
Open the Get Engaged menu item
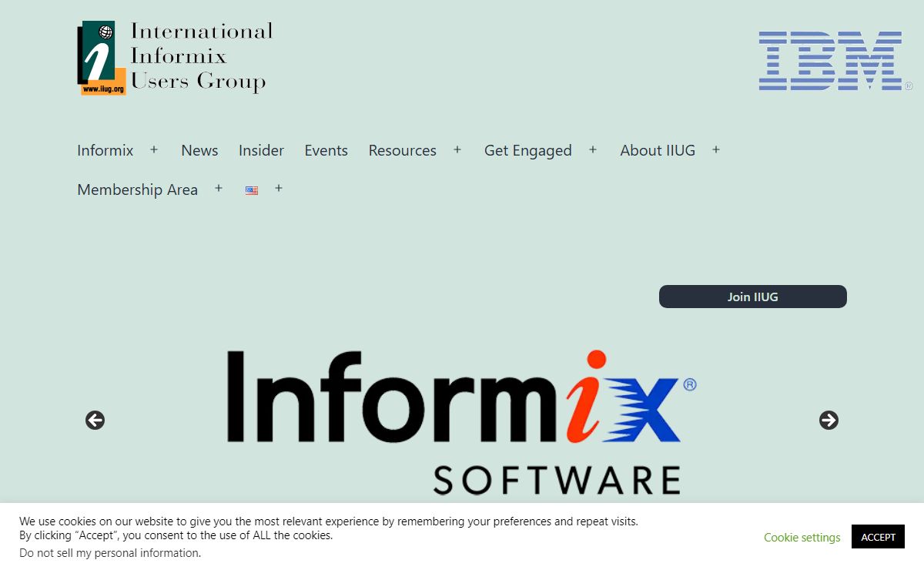click(x=528, y=151)
